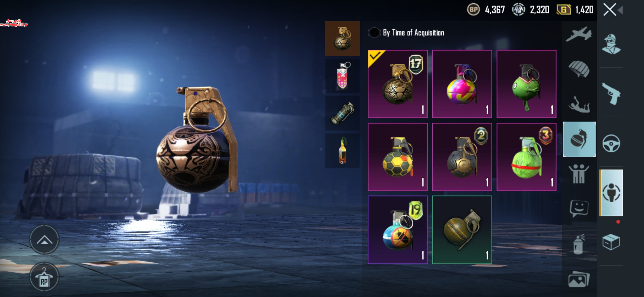Screen dimensions: 644x297
Task: Select the pink rainbow grenade skin
Action: (x=462, y=84)
